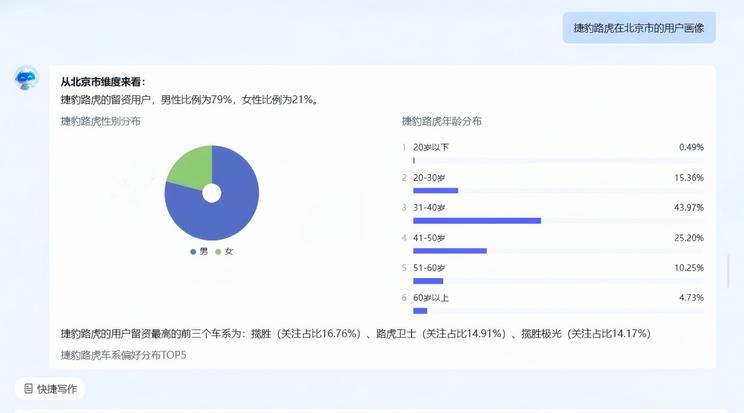Image resolution: width=744 pixels, height=413 pixels.
Task: Click the 20-30岁 age bar
Action: [435, 190]
